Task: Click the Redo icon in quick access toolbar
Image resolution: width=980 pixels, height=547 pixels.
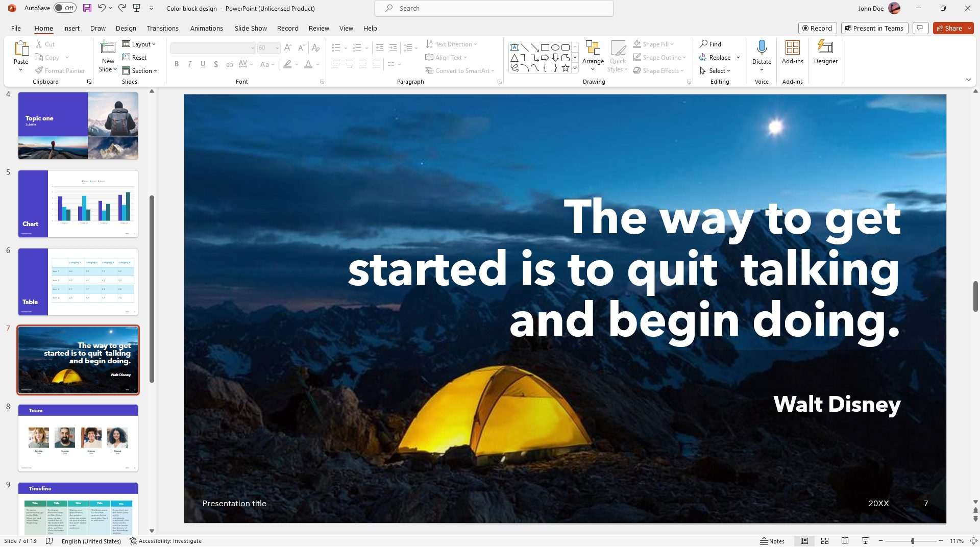Action: (x=121, y=8)
